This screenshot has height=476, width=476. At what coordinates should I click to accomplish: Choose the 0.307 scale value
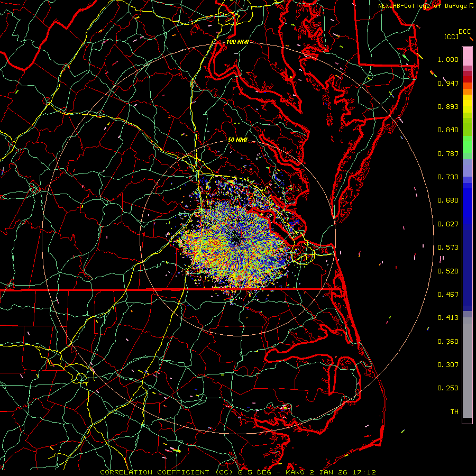click(x=448, y=365)
